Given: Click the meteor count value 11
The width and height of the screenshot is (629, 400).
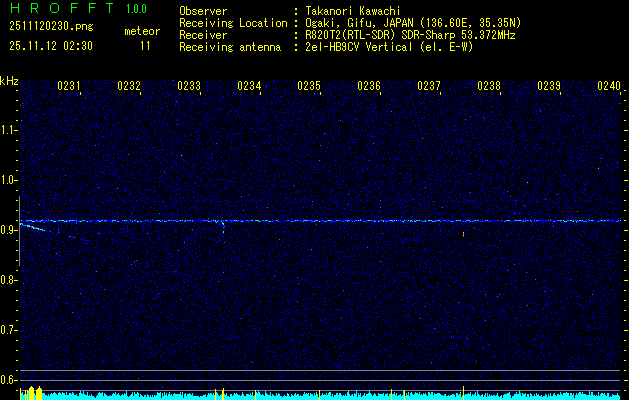Looking at the screenshot, I should (146, 45).
